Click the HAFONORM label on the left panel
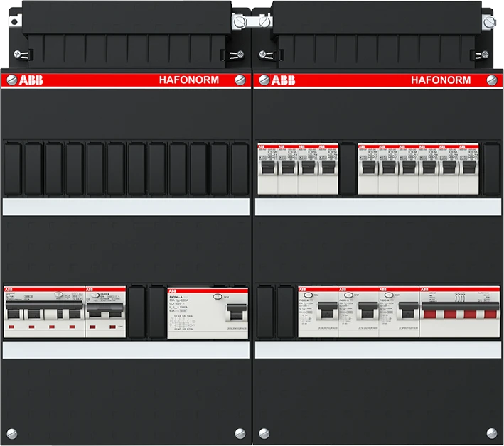This screenshot has width=504, height=446. point(188,80)
